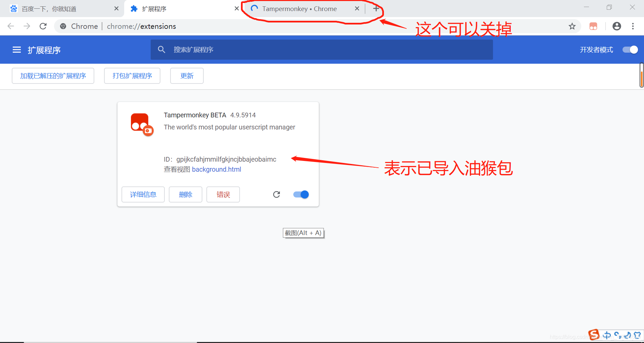Close the Tampermonkey • Chrome tab
Screen dimensions: 644x343
[357, 8]
